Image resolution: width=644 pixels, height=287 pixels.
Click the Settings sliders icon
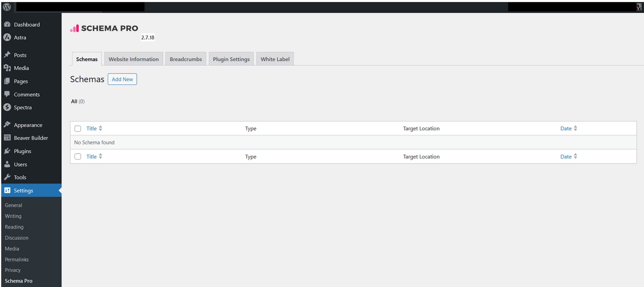point(7,190)
